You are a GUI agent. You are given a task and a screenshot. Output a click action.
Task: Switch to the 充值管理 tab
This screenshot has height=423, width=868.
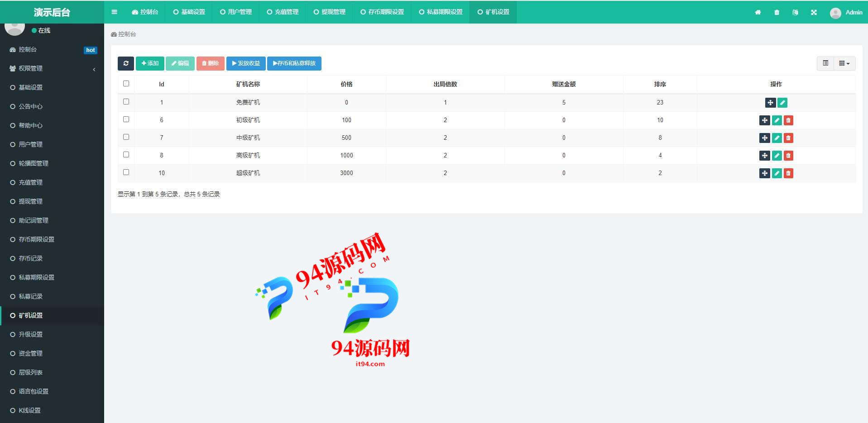pyautogui.click(x=283, y=12)
